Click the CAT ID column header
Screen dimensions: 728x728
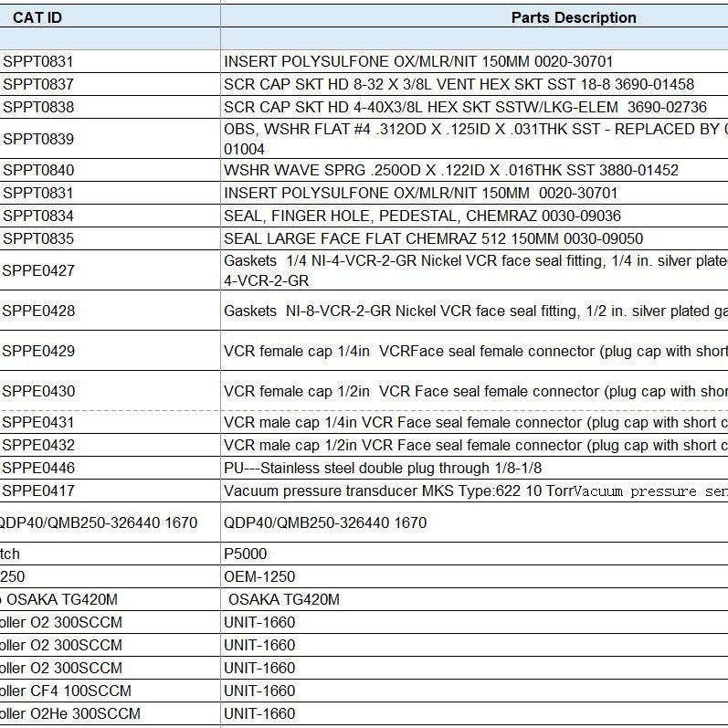tap(37, 17)
